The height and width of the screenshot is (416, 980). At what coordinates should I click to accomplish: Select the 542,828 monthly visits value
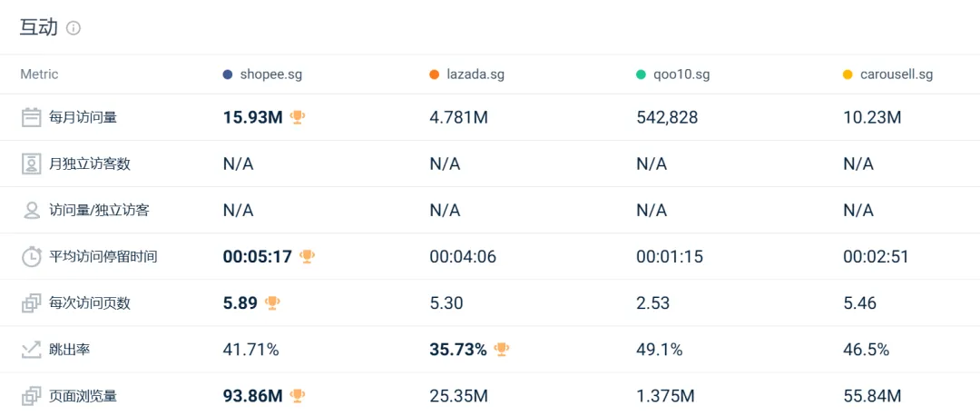pyautogui.click(x=668, y=117)
